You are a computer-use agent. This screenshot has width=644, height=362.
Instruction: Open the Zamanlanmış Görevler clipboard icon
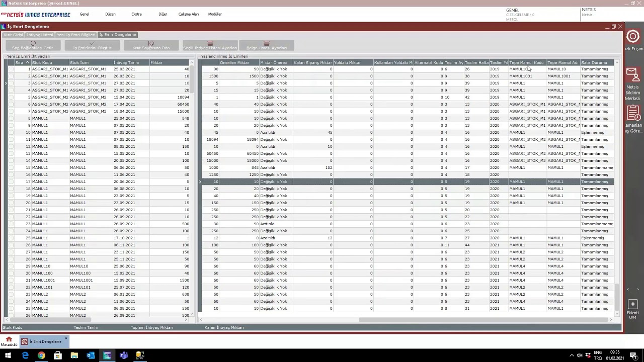[633, 113]
